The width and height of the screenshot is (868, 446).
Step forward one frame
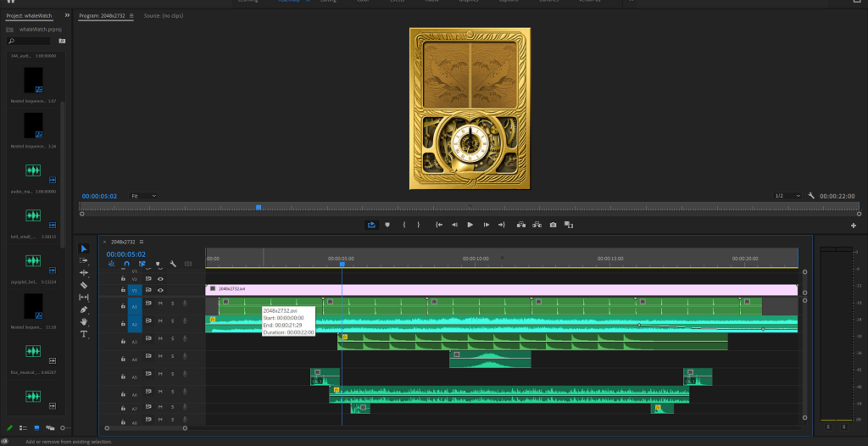point(486,225)
